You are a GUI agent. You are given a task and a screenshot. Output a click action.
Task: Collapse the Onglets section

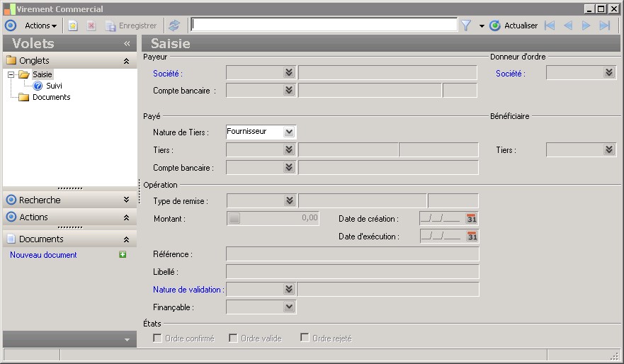tap(126, 61)
